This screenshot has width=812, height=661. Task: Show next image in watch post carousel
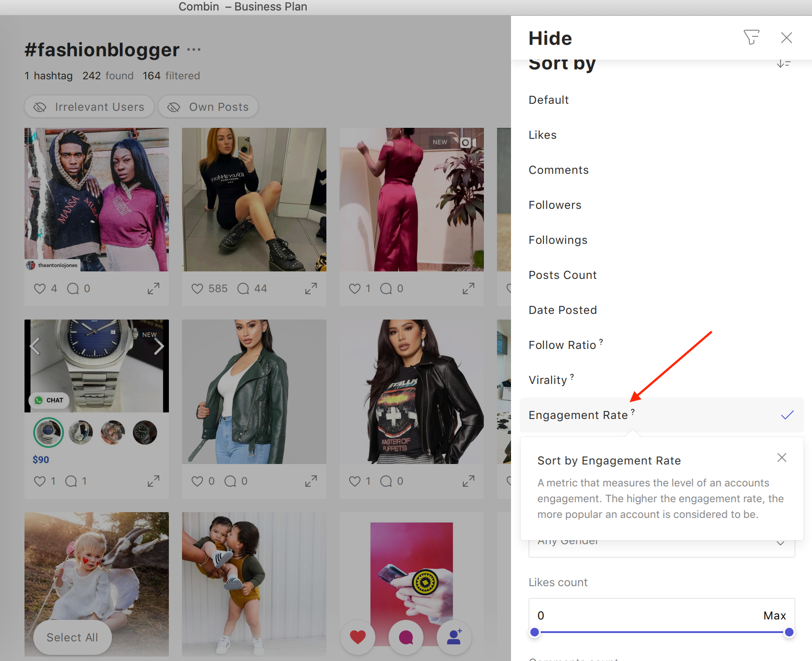(159, 346)
